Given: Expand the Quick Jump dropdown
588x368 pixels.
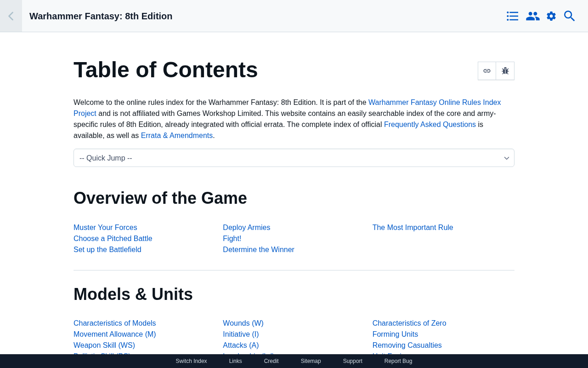Looking at the screenshot, I should click(x=294, y=158).
